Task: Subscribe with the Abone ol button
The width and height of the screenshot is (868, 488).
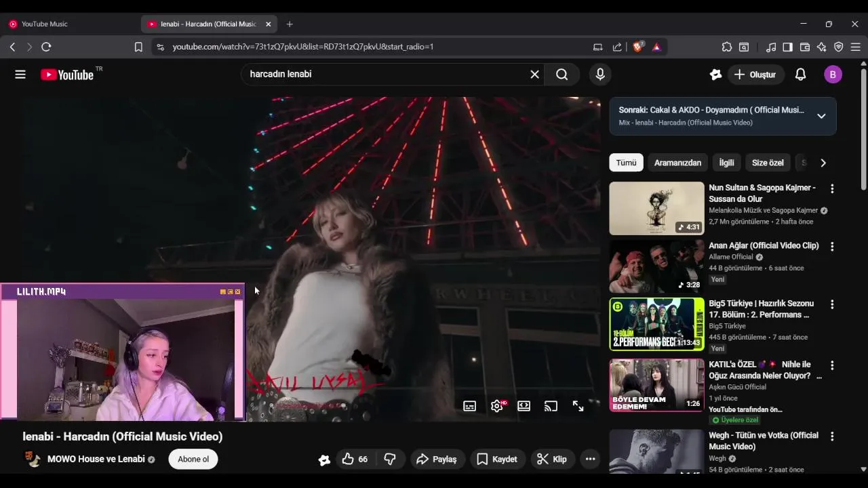Action: (x=193, y=460)
